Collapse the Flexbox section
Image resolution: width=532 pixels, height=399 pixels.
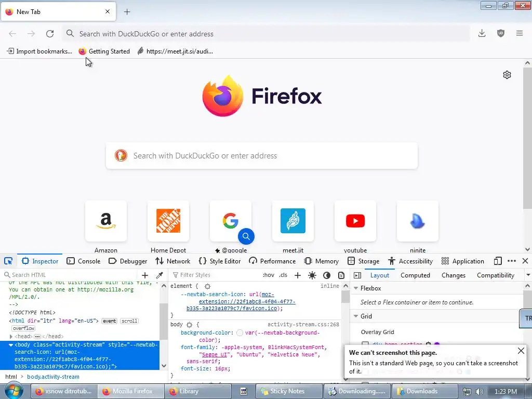click(x=356, y=288)
